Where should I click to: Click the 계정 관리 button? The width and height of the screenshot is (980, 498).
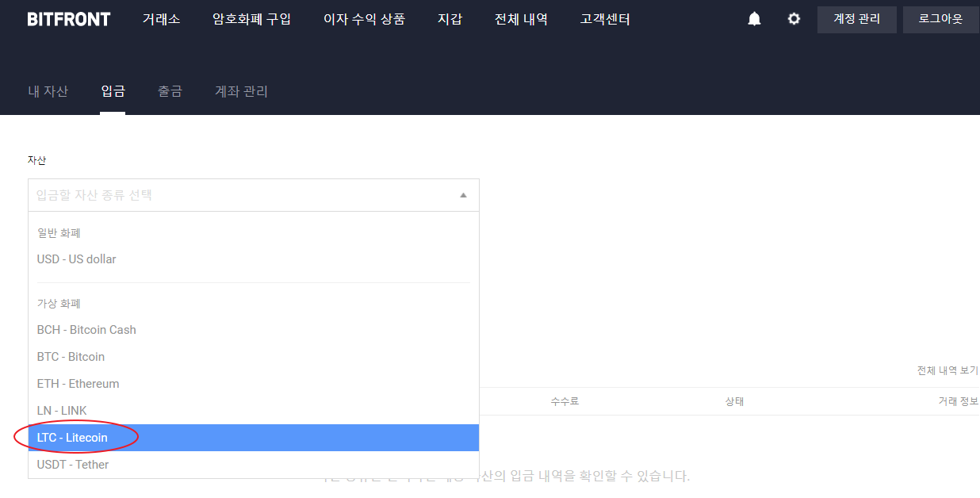pos(857,20)
